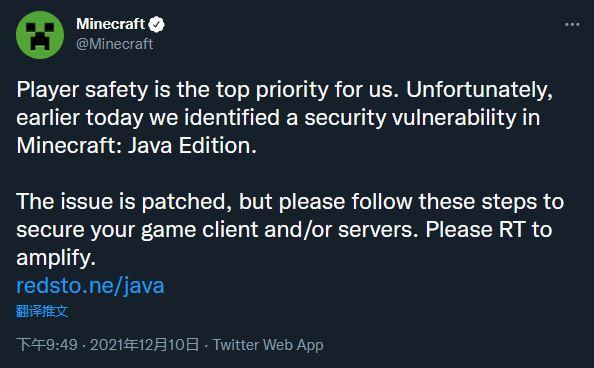
Task: Click the 'game client and/or servers' text
Action: point(277,230)
